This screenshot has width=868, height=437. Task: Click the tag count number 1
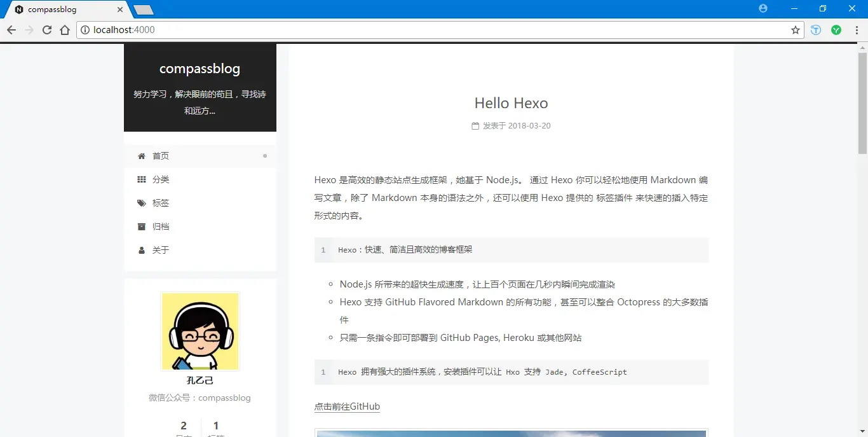pos(216,426)
